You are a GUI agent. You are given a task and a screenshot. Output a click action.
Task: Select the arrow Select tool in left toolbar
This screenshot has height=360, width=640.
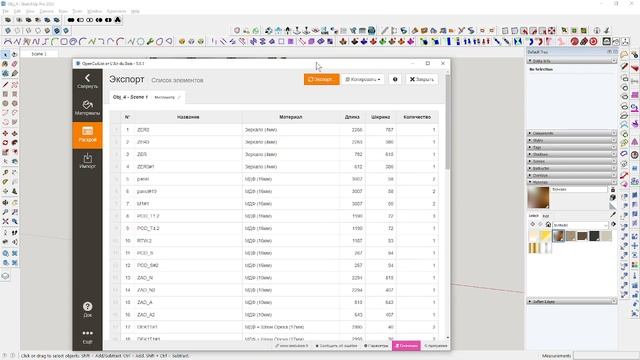tap(5, 55)
